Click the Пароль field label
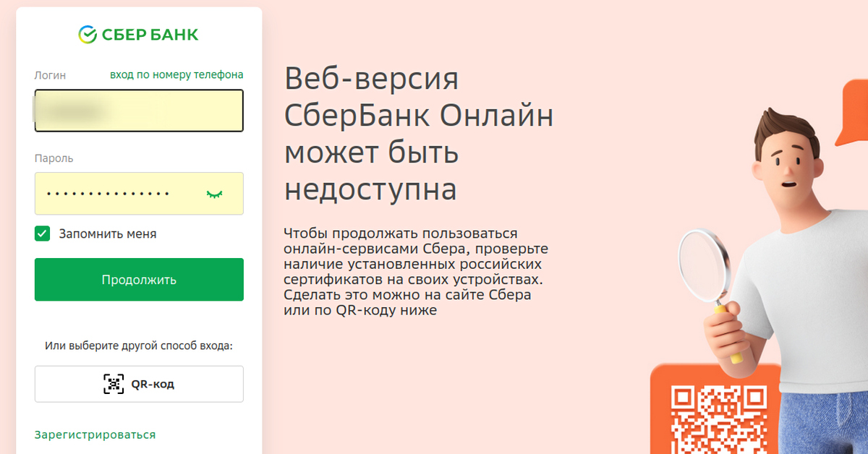Viewport: 868px width, 454px height. (54, 158)
